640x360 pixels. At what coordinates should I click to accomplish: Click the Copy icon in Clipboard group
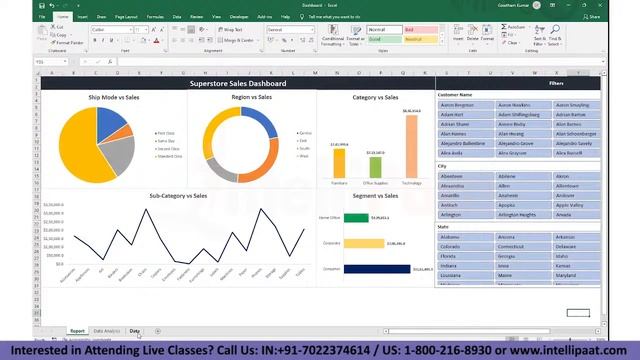(53, 35)
